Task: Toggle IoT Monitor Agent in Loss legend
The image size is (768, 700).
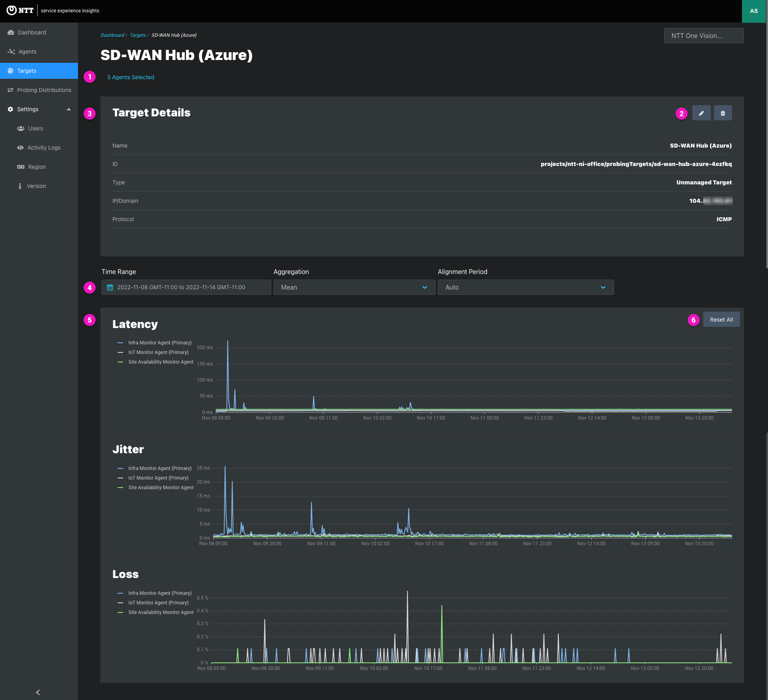Action: pos(153,603)
